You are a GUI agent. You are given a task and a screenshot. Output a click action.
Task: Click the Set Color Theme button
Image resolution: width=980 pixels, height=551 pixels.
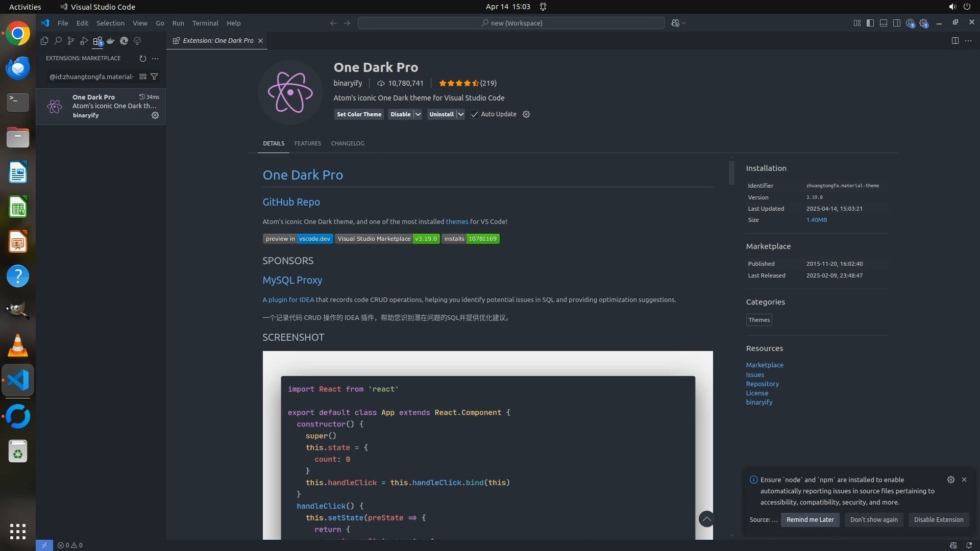point(359,114)
